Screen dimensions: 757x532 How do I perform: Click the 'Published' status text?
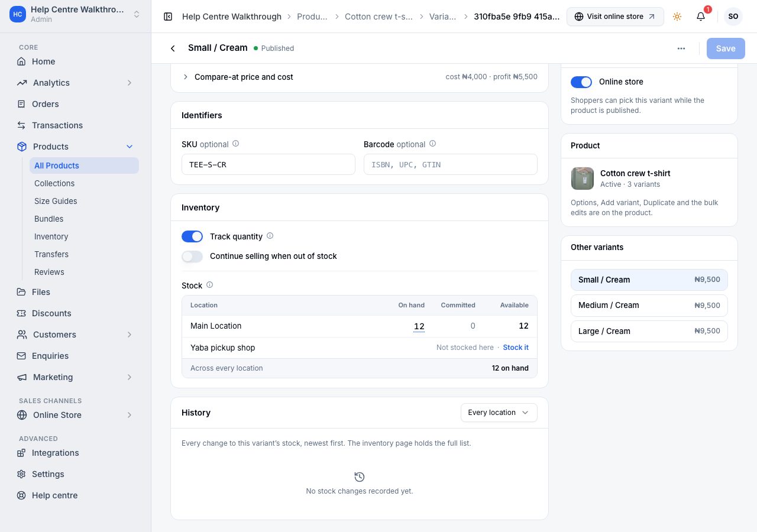click(277, 48)
